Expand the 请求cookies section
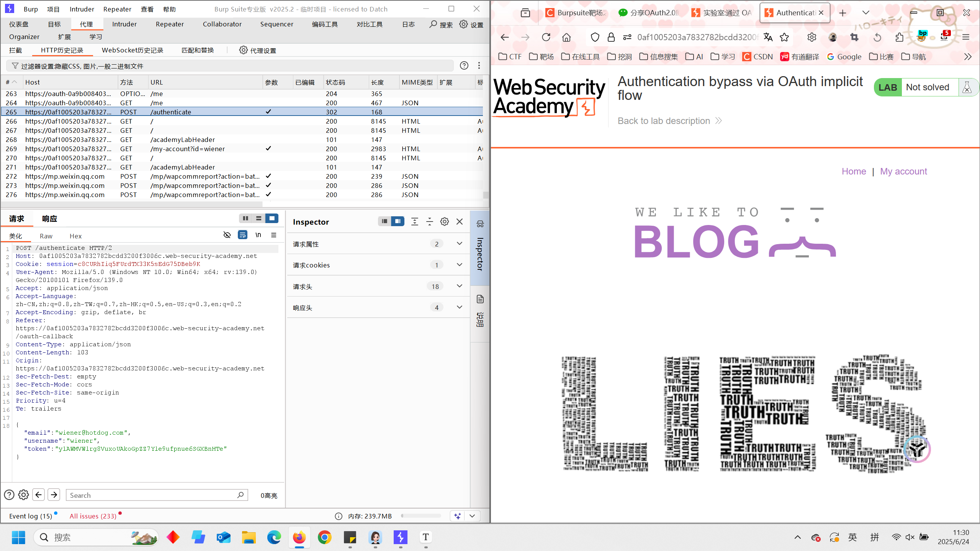The image size is (980, 551). coord(459,265)
